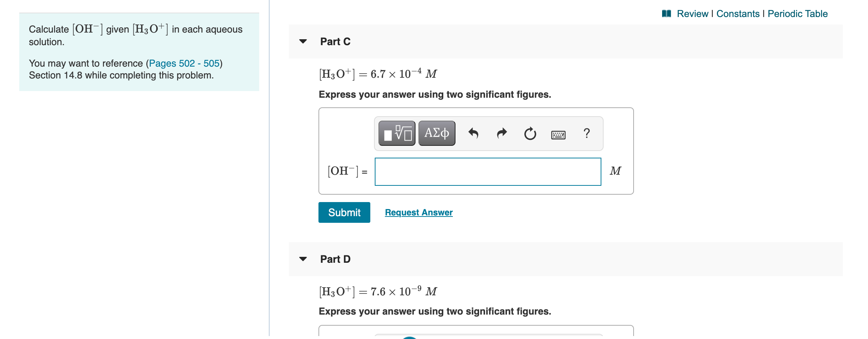Image resolution: width=868 pixels, height=339 pixels.
Task: Click the undo icon in the answer toolbar
Action: [x=474, y=133]
